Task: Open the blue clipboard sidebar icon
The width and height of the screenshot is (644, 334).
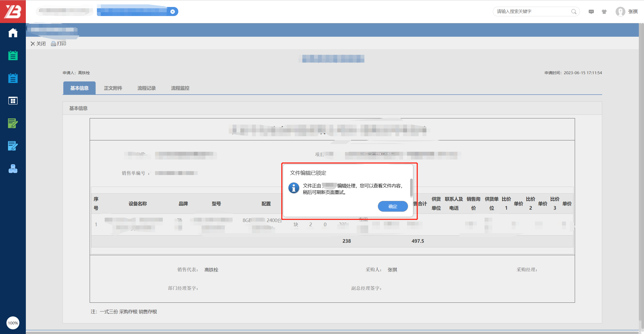Action: coord(13,78)
